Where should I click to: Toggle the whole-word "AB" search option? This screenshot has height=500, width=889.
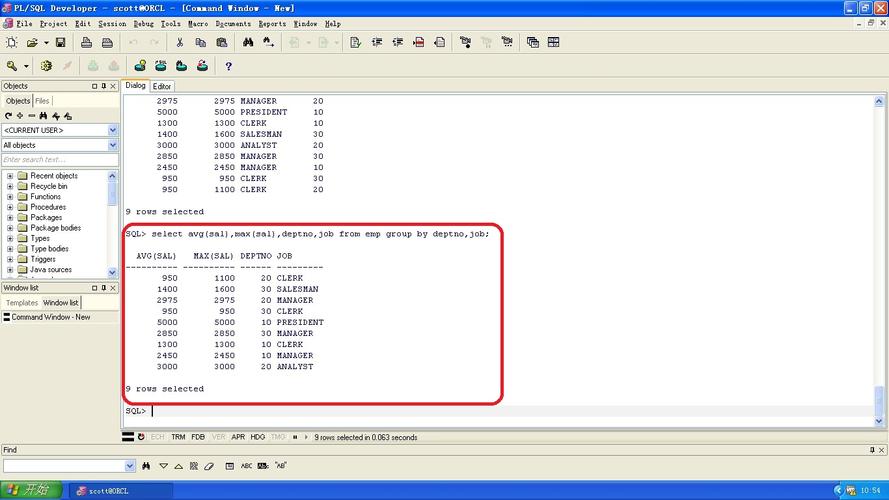point(281,466)
